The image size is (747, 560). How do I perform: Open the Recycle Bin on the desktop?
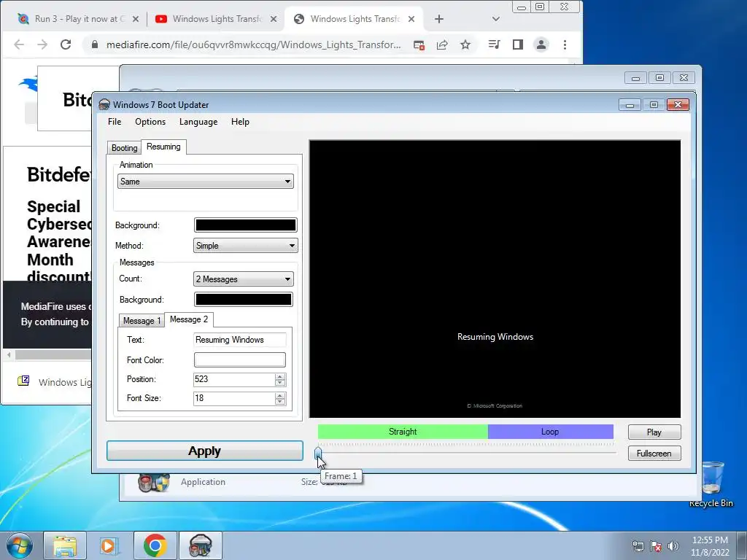click(711, 483)
